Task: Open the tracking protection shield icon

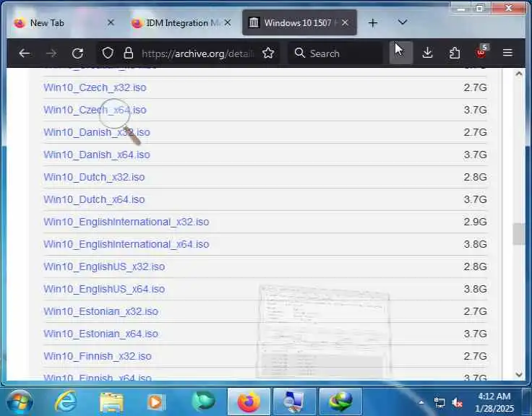Action: click(108, 53)
